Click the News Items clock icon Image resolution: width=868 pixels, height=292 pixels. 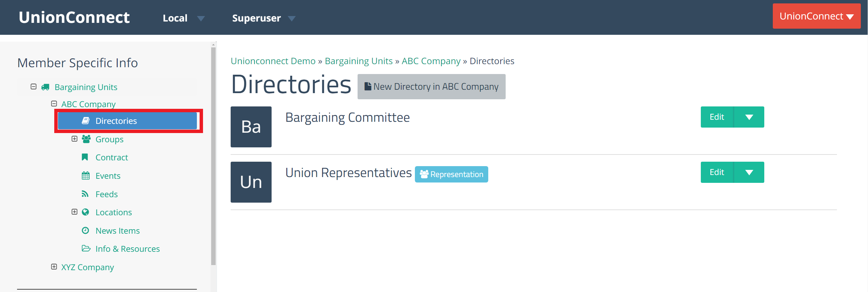[85, 230]
